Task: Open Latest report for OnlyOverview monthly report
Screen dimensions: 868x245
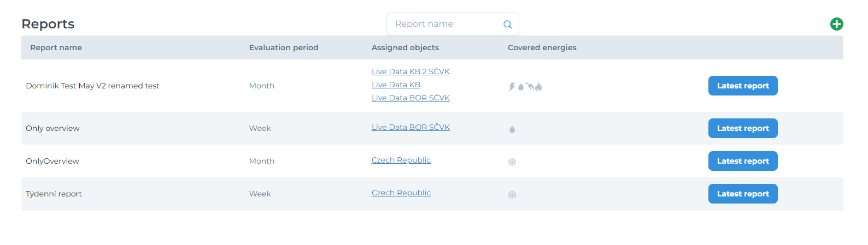Action: 742,161
